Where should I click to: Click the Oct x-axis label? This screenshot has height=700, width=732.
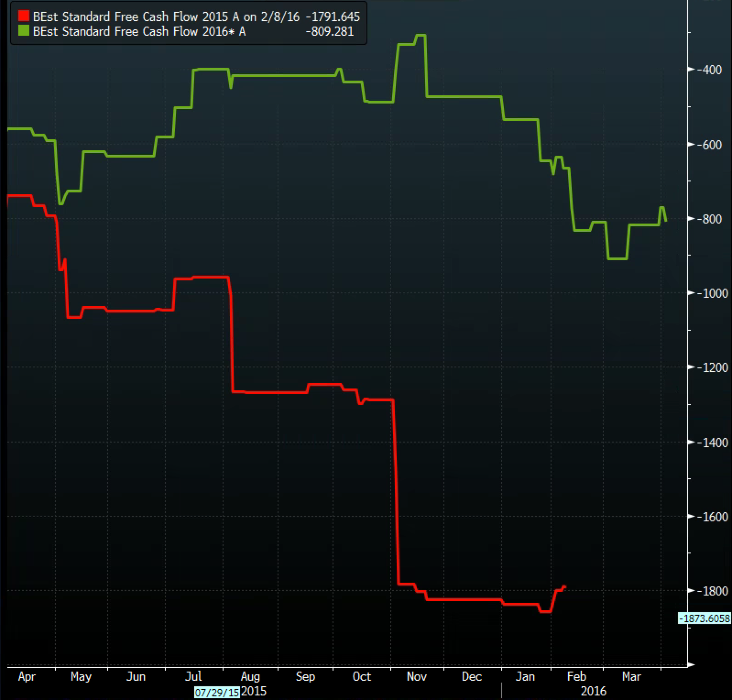pos(361,677)
